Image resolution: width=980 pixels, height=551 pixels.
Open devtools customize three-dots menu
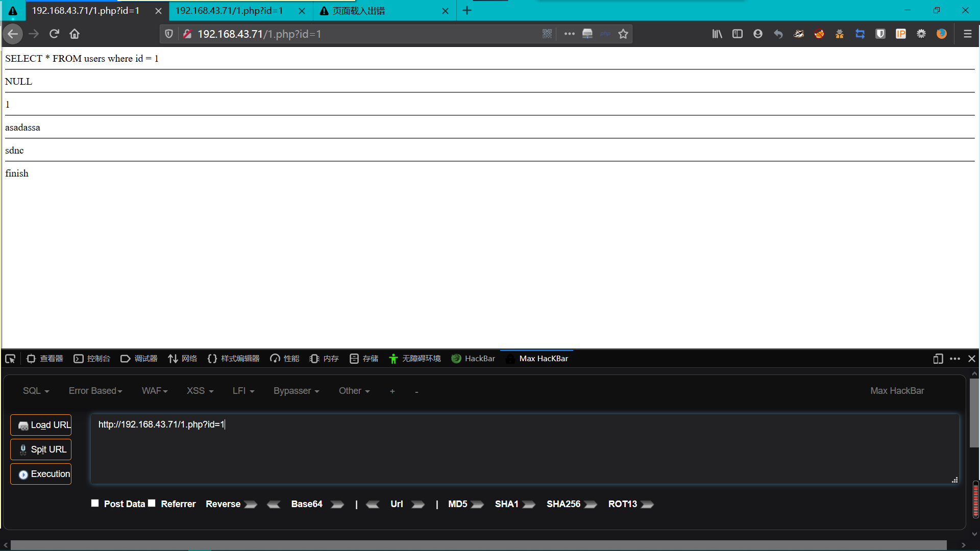pyautogui.click(x=955, y=359)
